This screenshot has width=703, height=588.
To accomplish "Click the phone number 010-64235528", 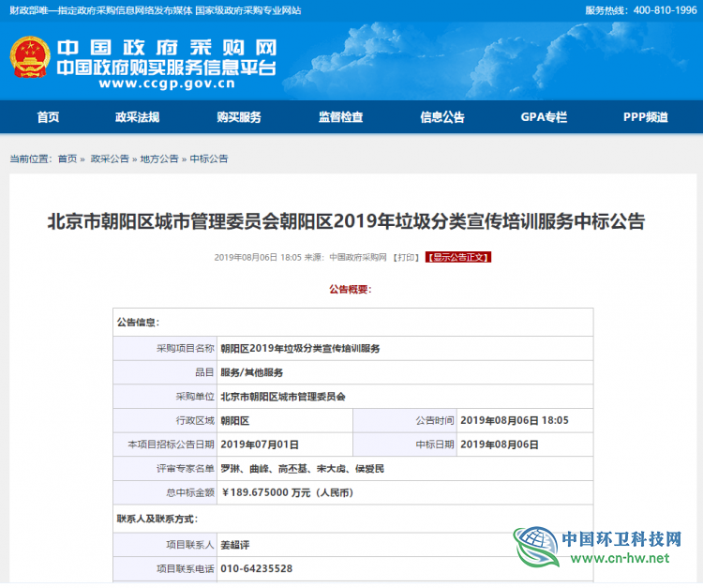I will pos(256,568).
